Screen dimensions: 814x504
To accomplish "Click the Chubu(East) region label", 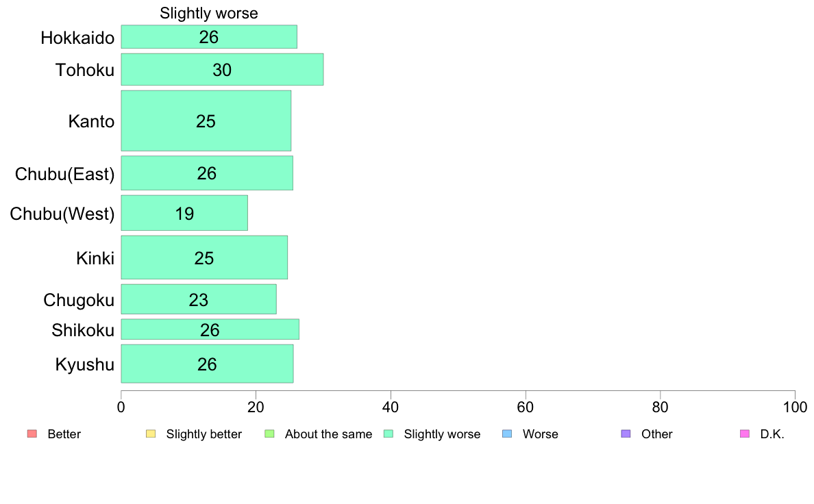I will coord(65,174).
